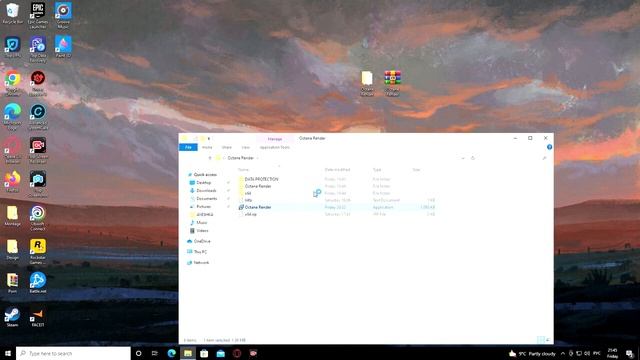Image resolution: width=640 pixels, height=360 pixels.
Task: Go to Music in navigation pane
Action: (x=202, y=222)
